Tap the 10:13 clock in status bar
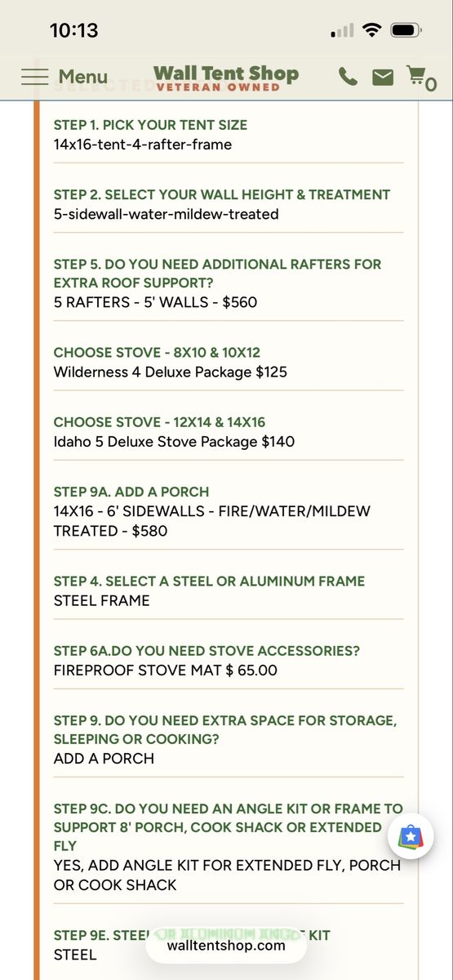The image size is (453, 980). click(x=73, y=30)
